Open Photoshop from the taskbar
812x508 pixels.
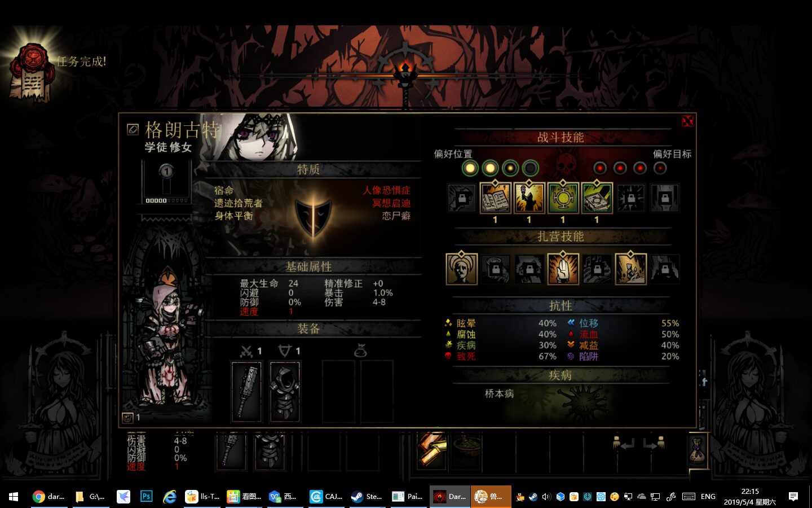(x=147, y=497)
